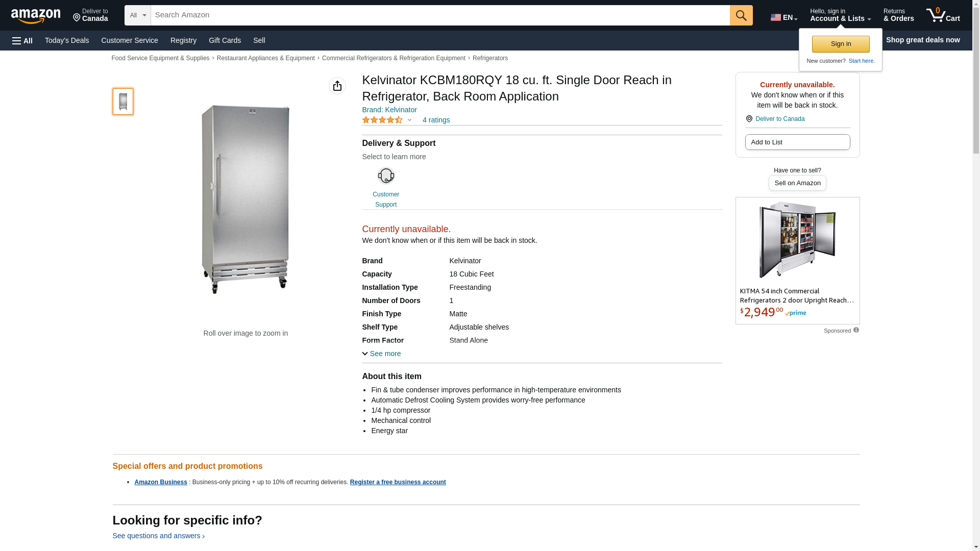Click the Amazon logo
Viewport: 980px width, 551px height.
(x=36, y=16)
